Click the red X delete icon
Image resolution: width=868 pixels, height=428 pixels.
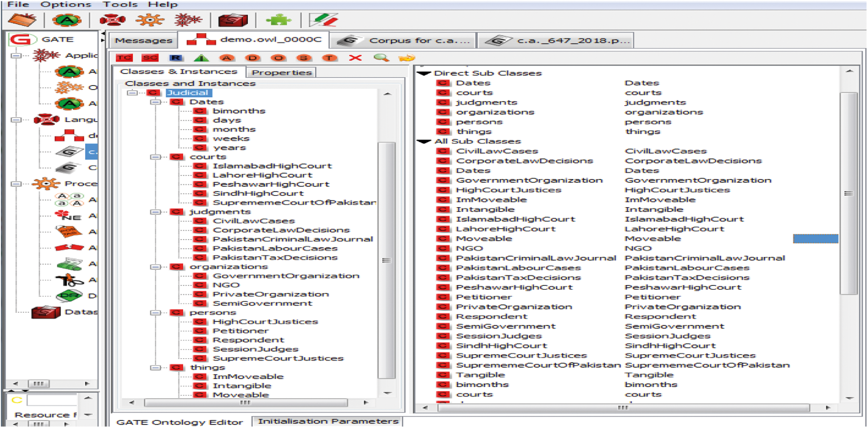[x=355, y=58]
